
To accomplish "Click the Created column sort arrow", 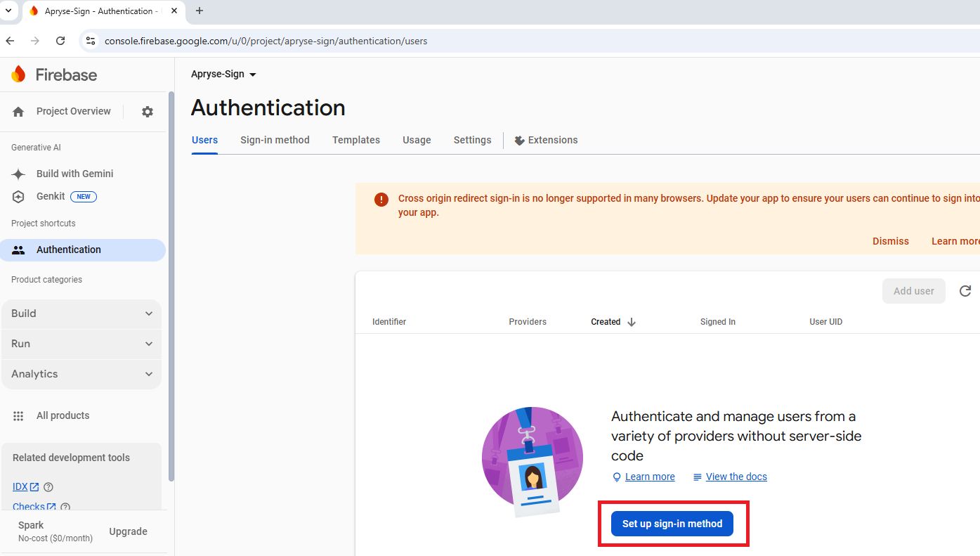I will coord(632,322).
